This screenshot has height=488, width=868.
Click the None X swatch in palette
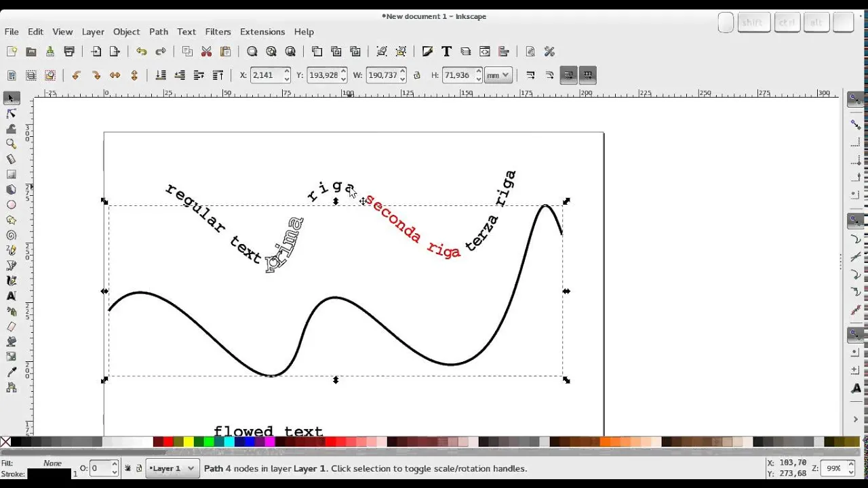5,443
